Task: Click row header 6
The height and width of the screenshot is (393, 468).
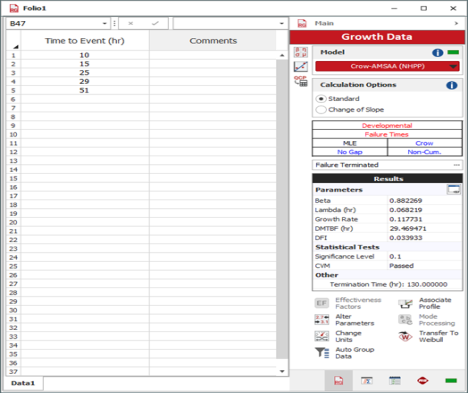Action: (13, 99)
